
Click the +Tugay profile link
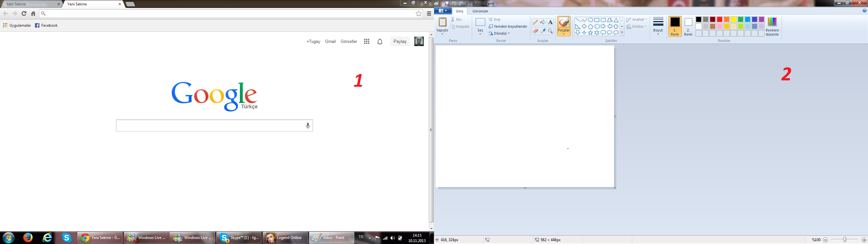[x=313, y=41]
